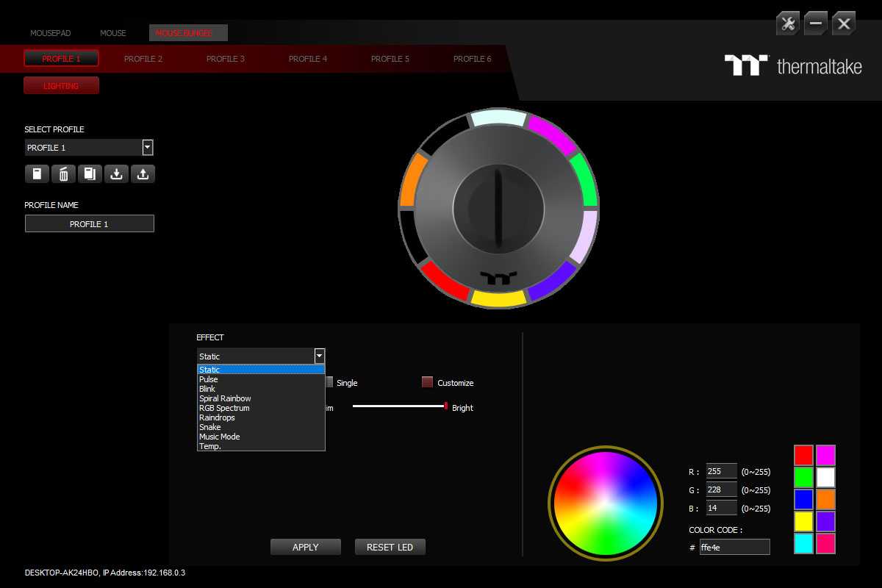Viewport: 882px width, 588px height.
Task: Open settings via wrench tools icon
Action: [788, 24]
